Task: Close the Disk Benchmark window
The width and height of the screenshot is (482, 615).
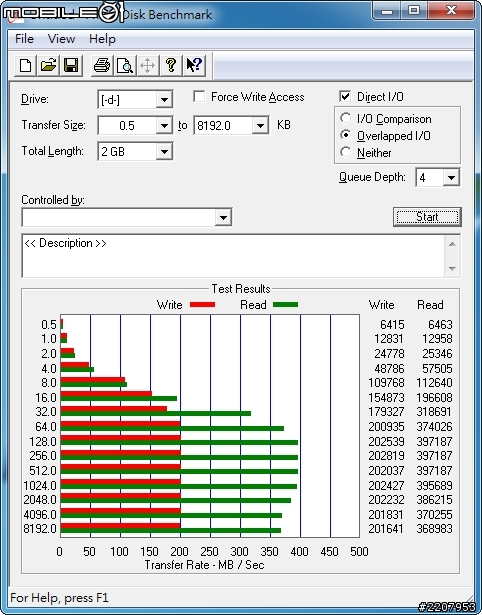Action: click(451, 10)
